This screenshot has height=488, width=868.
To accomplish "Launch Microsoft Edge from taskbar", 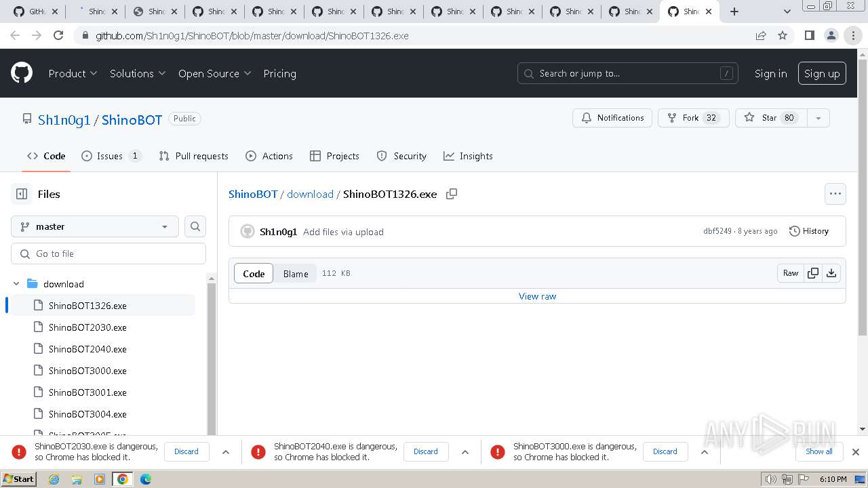I will click(x=146, y=479).
